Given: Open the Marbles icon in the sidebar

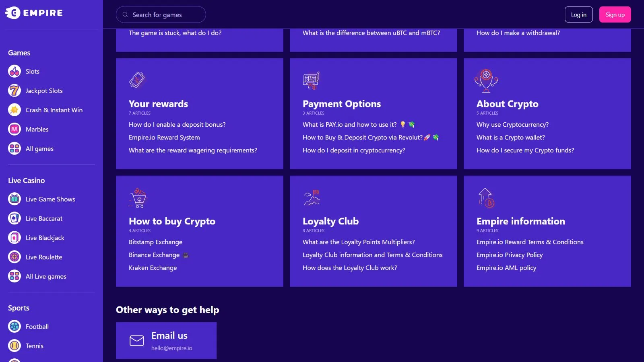Looking at the screenshot, I should tap(14, 130).
